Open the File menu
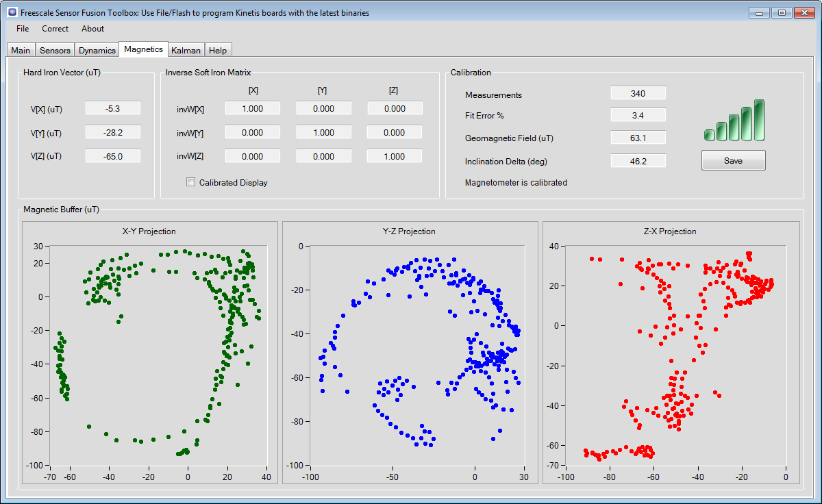 tap(23, 29)
